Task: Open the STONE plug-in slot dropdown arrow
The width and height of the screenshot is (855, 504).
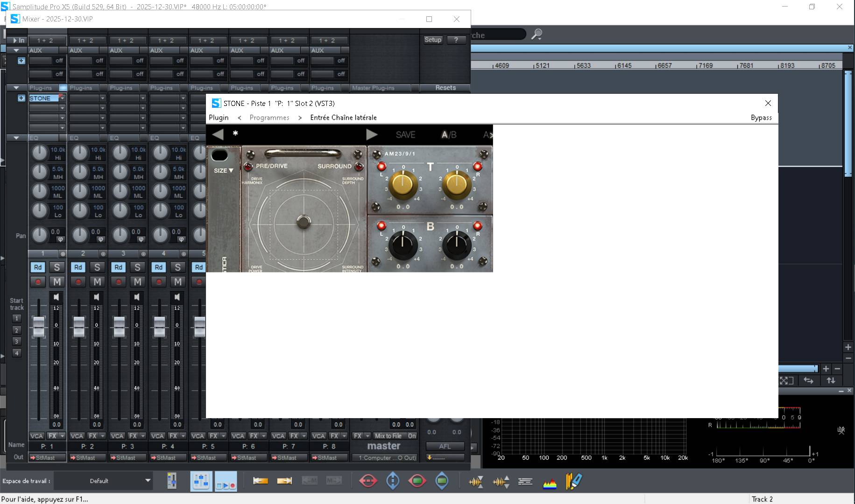Action: point(62,98)
